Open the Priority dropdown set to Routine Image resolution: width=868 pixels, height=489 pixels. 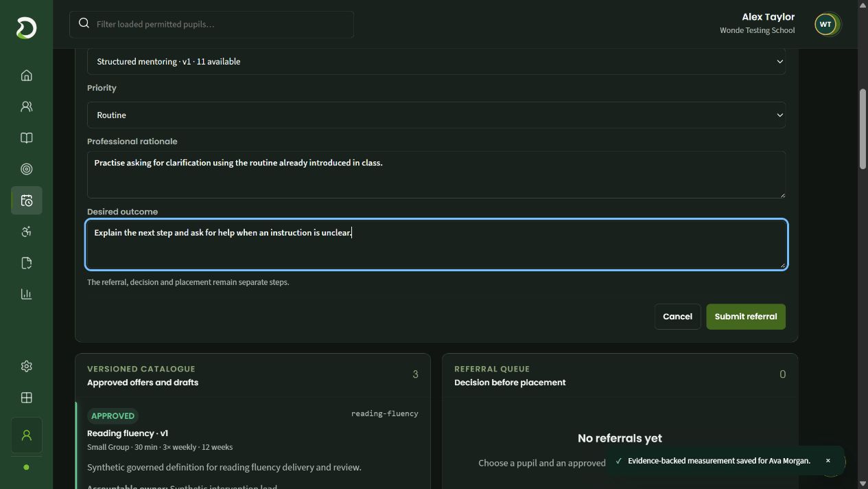point(436,115)
